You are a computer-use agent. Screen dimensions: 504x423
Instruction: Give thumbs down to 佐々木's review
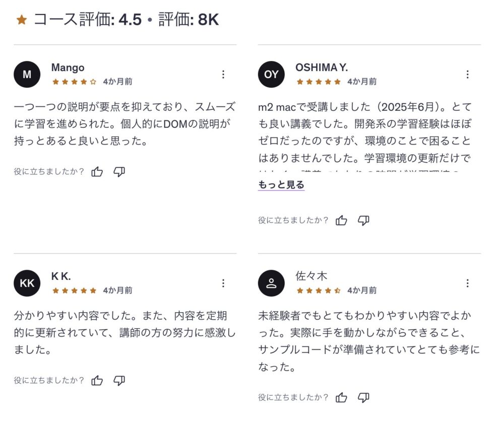pos(363,397)
